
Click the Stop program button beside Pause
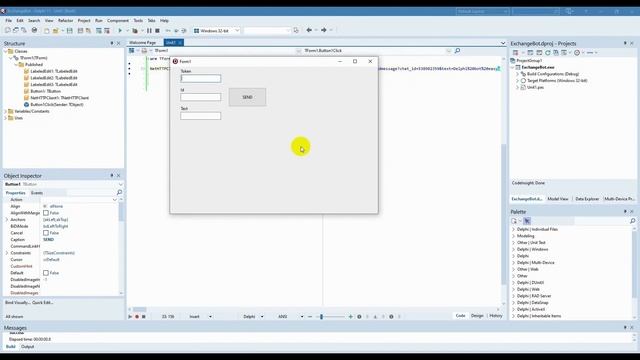157,31
